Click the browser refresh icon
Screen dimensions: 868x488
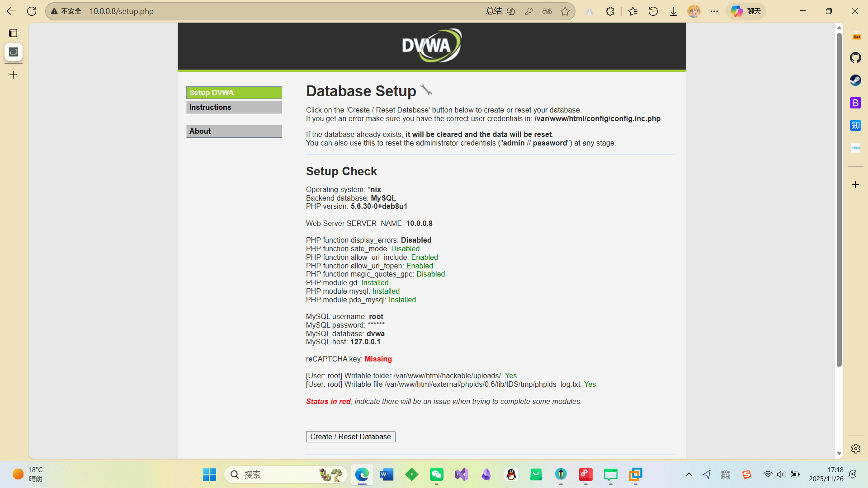click(32, 11)
